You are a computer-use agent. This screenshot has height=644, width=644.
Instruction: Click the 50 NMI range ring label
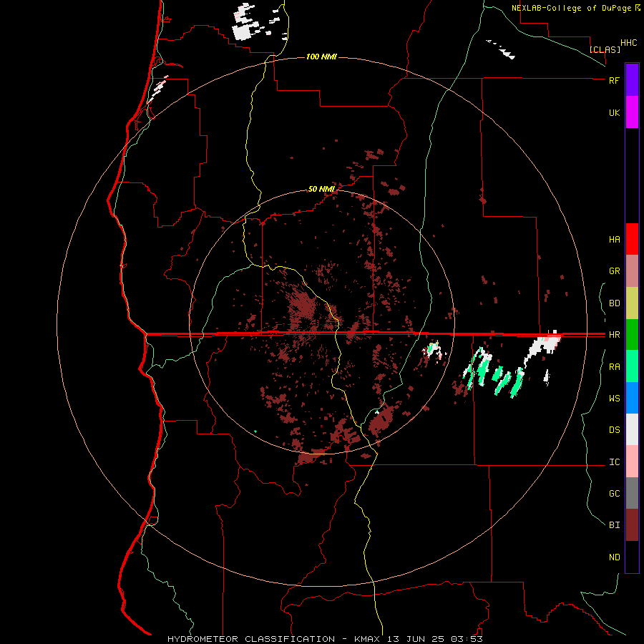[x=321, y=189]
